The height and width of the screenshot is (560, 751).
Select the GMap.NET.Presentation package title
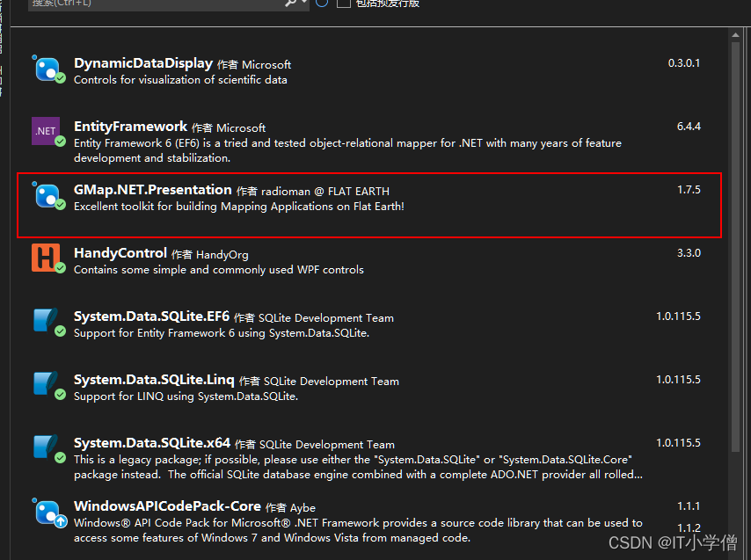pyautogui.click(x=153, y=190)
